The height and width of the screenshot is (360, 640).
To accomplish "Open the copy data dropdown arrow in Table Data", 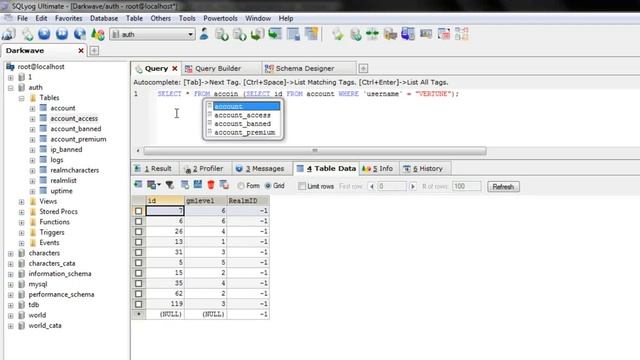I will [159, 185].
